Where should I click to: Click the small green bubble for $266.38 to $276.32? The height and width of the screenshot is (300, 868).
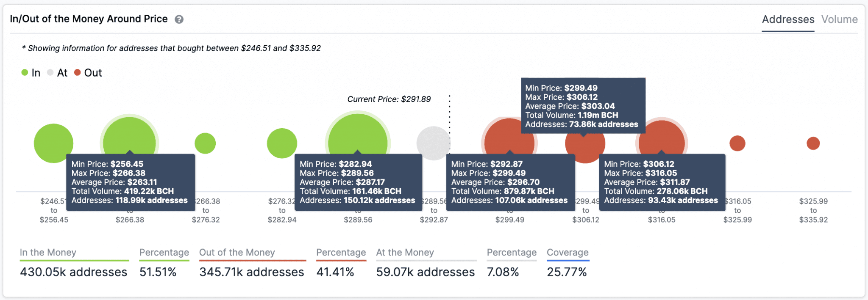(x=205, y=143)
